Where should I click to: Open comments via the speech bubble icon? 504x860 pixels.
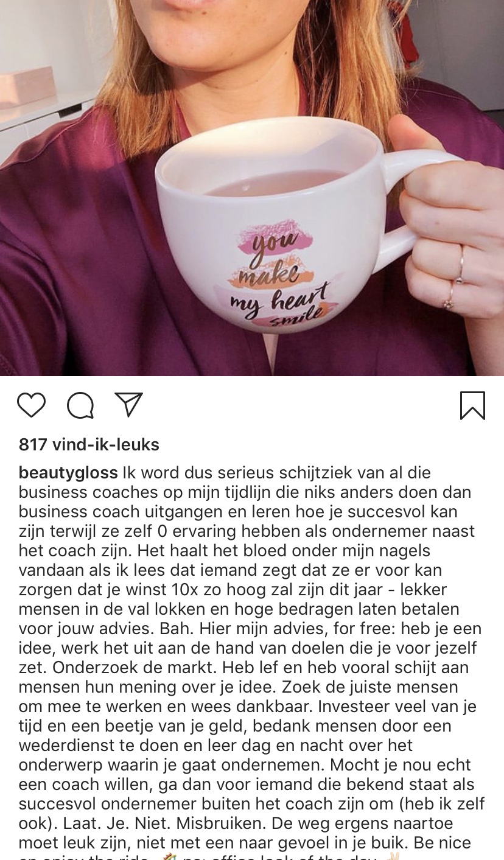pos(80,405)
